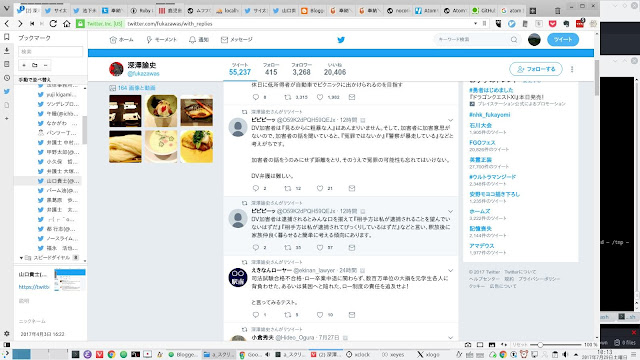
Task: Open the 164 画像と動画 link
Action: 136,88
